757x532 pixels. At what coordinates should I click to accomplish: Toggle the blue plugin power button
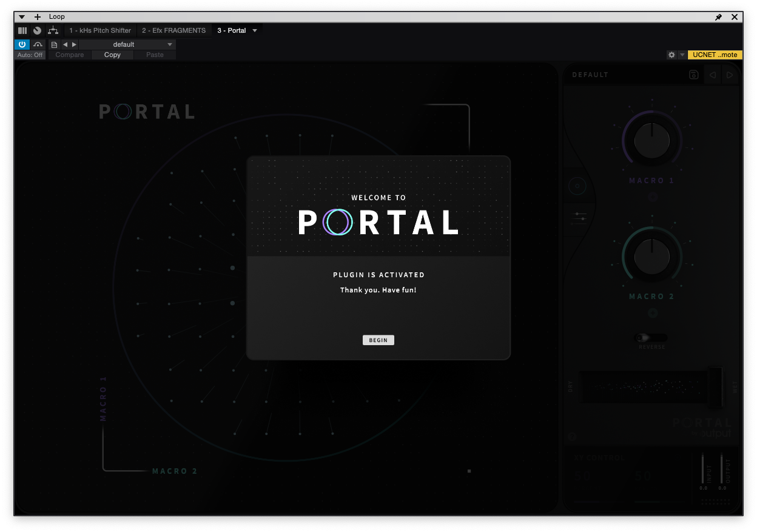point(22,44)
